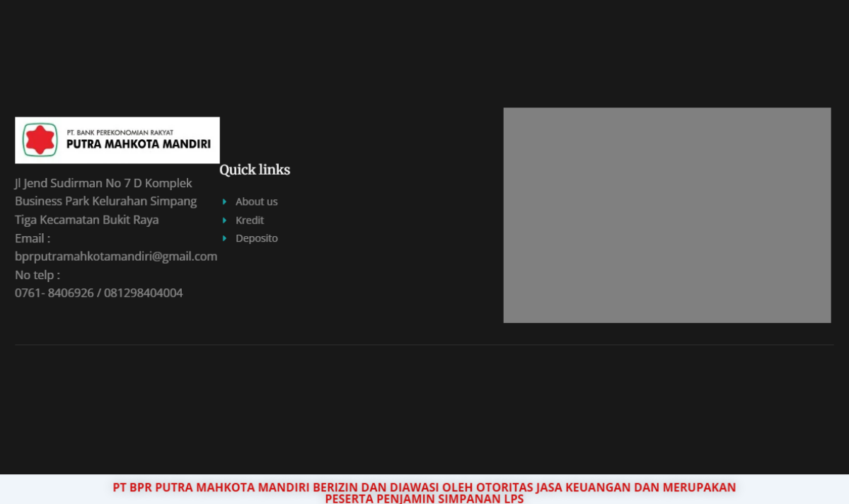Click the gray map placeholder box
The height and width of the screenshot is (504, 849).
pyautogui.click(x=666, y=215)
